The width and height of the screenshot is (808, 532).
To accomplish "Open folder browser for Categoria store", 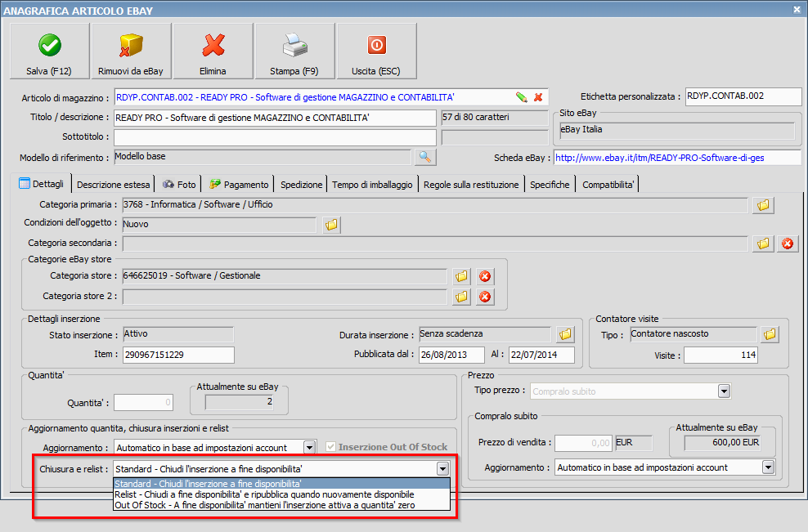I will [462, 276].
